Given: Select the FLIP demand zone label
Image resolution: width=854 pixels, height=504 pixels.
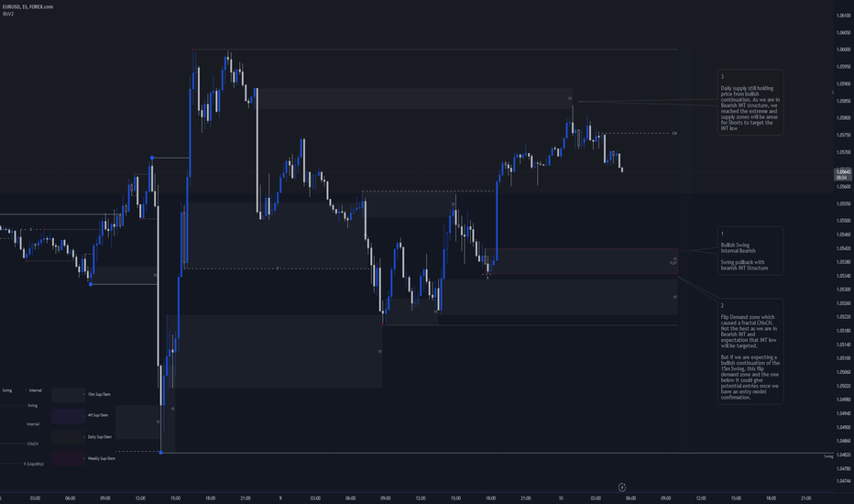Looking at the screenshot, I should click(673, 263).
